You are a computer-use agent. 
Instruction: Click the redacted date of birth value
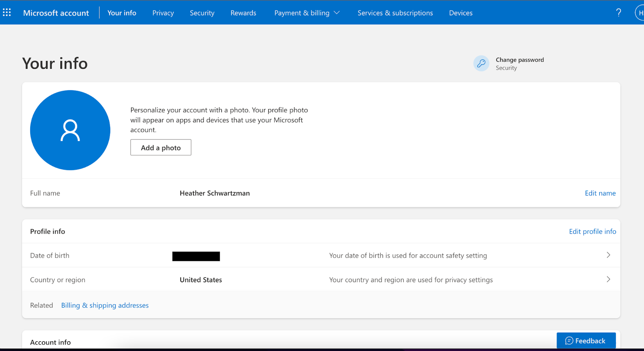coord(196,256)
